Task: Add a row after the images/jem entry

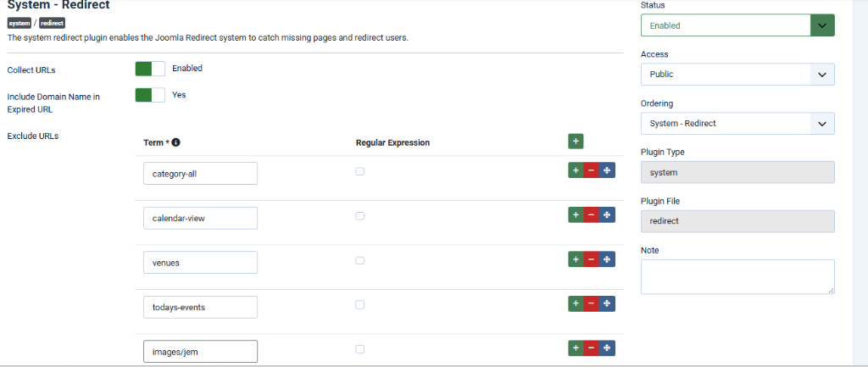Action: [576, 348]
